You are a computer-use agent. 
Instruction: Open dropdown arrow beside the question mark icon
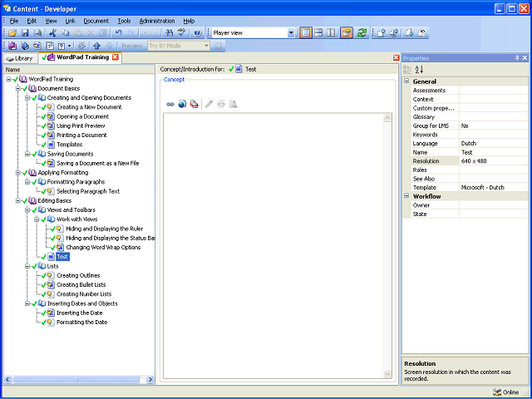tap(69, 46)
